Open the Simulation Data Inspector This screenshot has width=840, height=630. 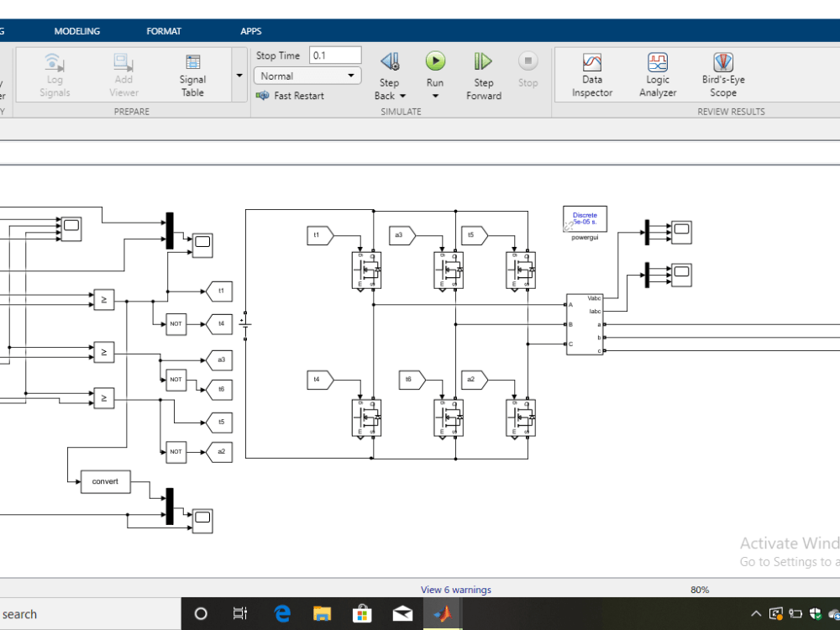591,74
